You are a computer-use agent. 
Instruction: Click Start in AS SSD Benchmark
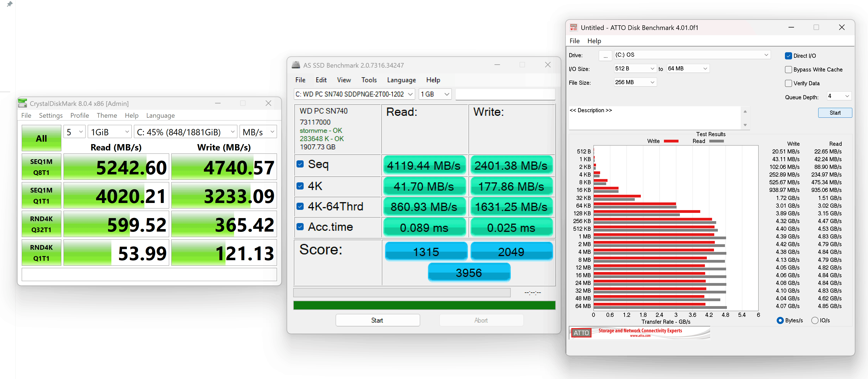point(377,320)
